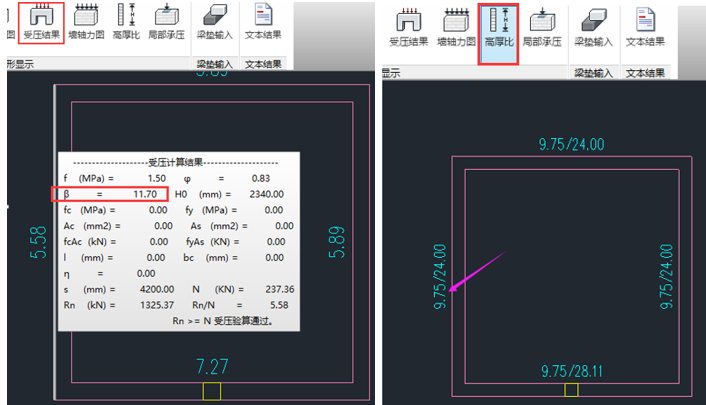Screen dimensions: 706x405
Task: Click the 受压计算结果 popup title
Action: click(x=176, y=163)
